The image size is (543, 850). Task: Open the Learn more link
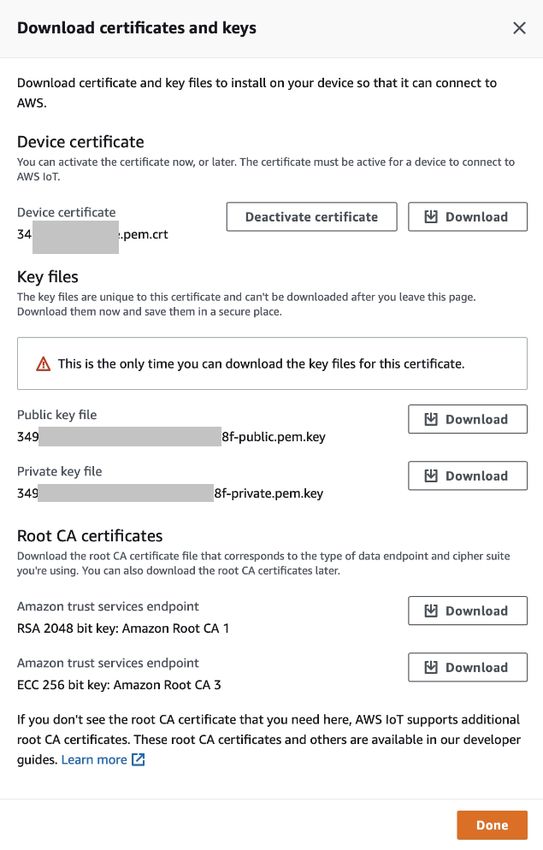94,759
